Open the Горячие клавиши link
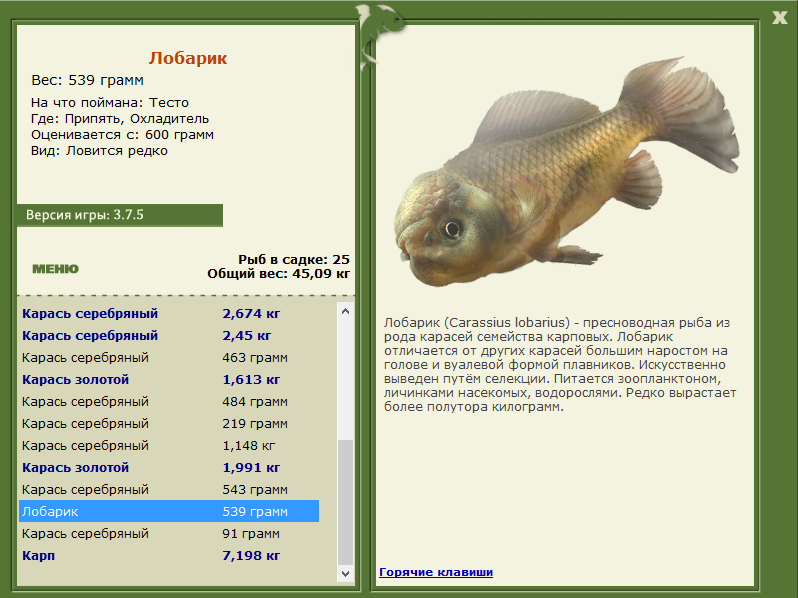This screenshot has height=598, width=798. [x=436, y=572]
